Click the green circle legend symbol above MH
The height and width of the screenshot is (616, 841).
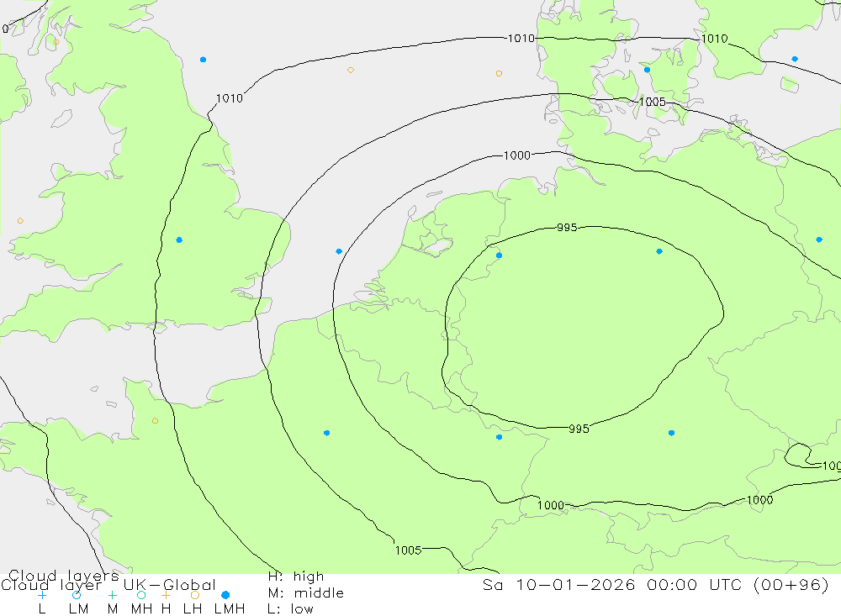tap(141, 595)
